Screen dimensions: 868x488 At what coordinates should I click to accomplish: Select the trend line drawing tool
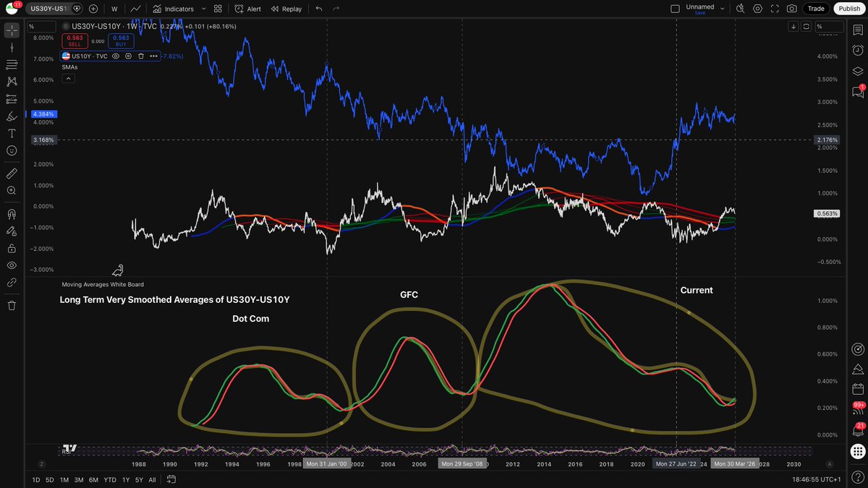(12, 48)
